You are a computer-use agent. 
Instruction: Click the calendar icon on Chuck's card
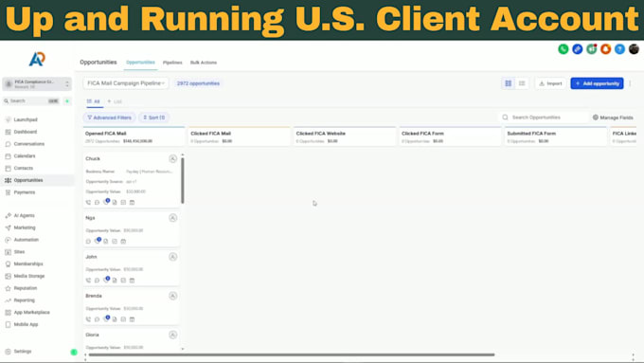[x=132, y=202]
